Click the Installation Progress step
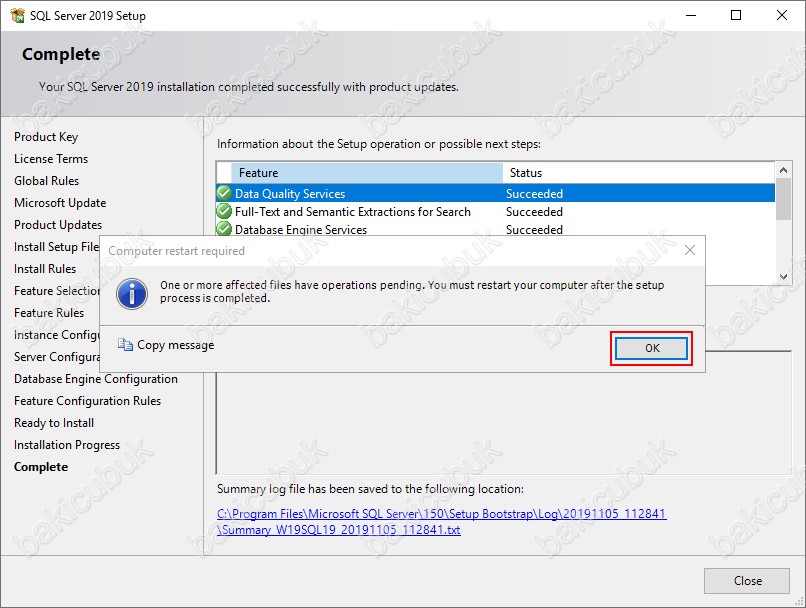Viewport: 806px width, 608px height. point(67,445)
